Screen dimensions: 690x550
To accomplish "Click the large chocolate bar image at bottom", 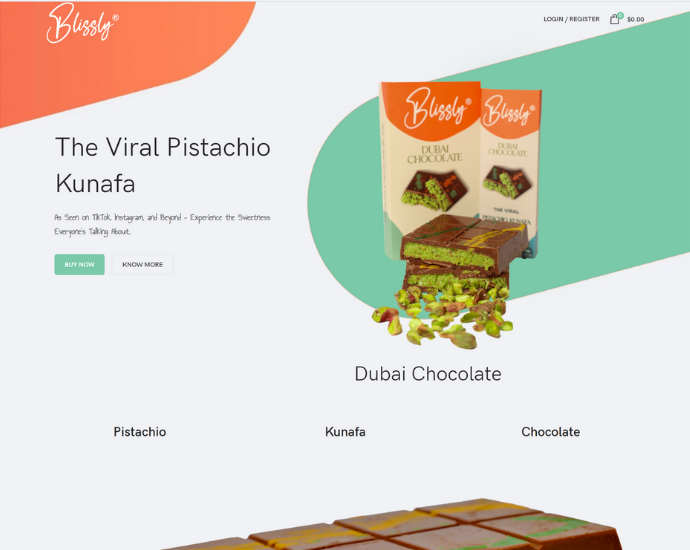I will pyautogui.click(x=392, y=524).
